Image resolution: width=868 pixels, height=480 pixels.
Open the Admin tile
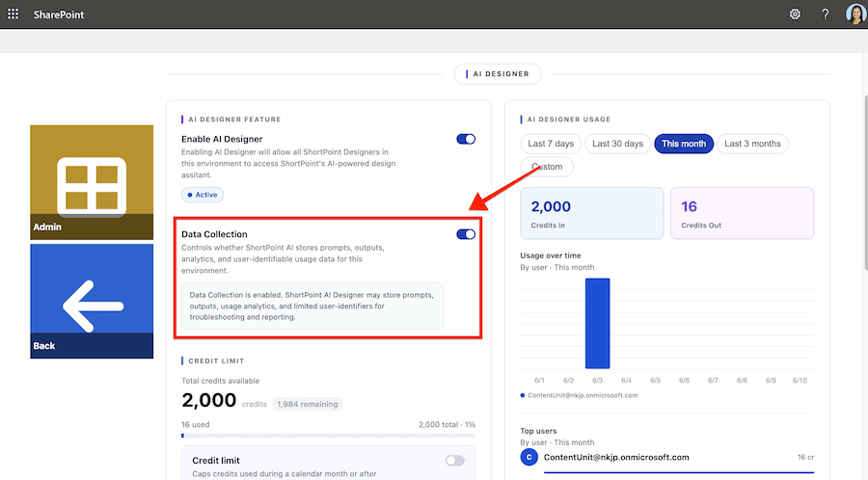pyautogui.click(x=92, y=182)
